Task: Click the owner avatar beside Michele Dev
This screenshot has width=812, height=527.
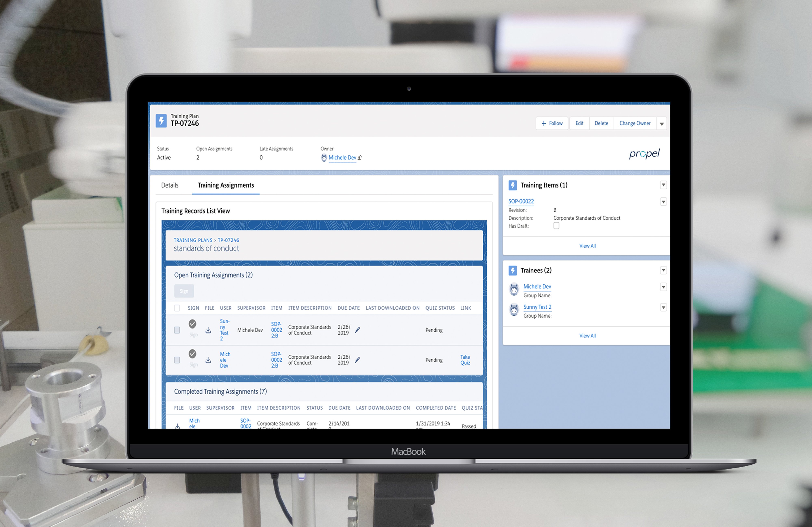Action: tap(324, 158)
